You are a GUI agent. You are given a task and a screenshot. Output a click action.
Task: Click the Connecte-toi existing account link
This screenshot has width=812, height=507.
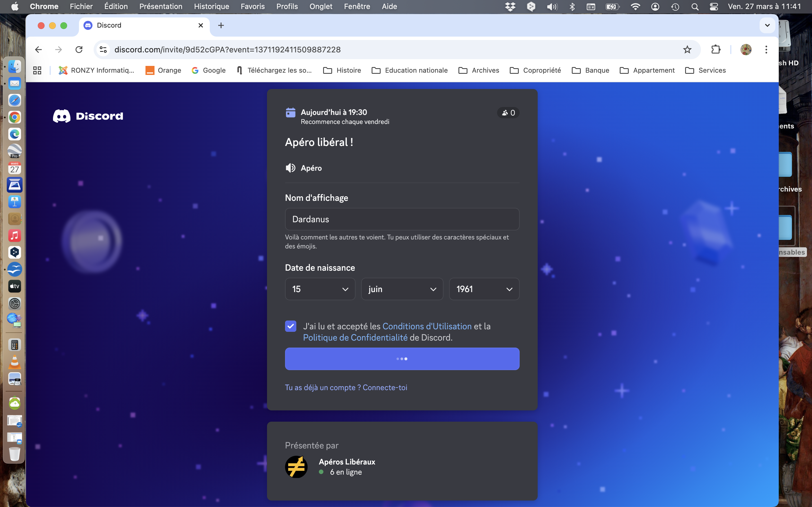coord(385,388)
